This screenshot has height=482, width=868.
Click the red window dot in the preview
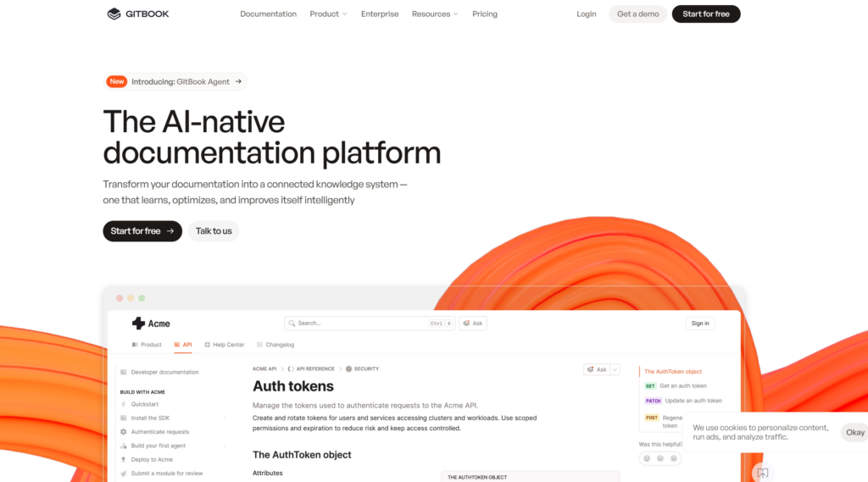click(x=120, y=298)
